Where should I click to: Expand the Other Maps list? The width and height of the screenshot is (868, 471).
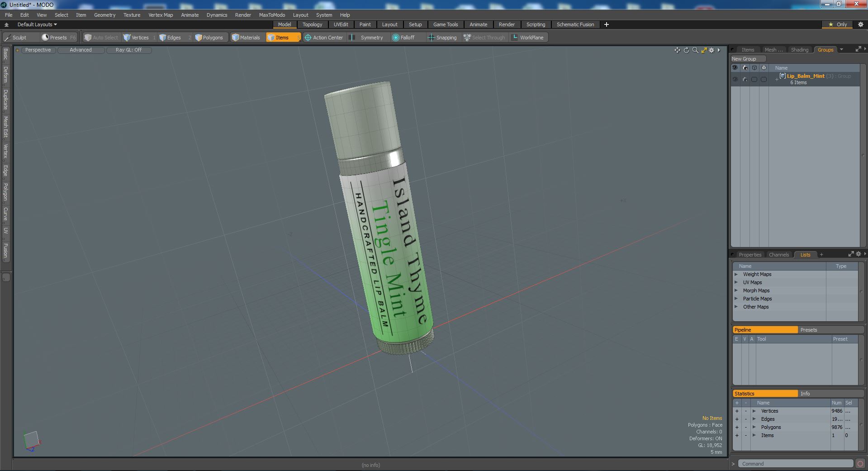736,307
